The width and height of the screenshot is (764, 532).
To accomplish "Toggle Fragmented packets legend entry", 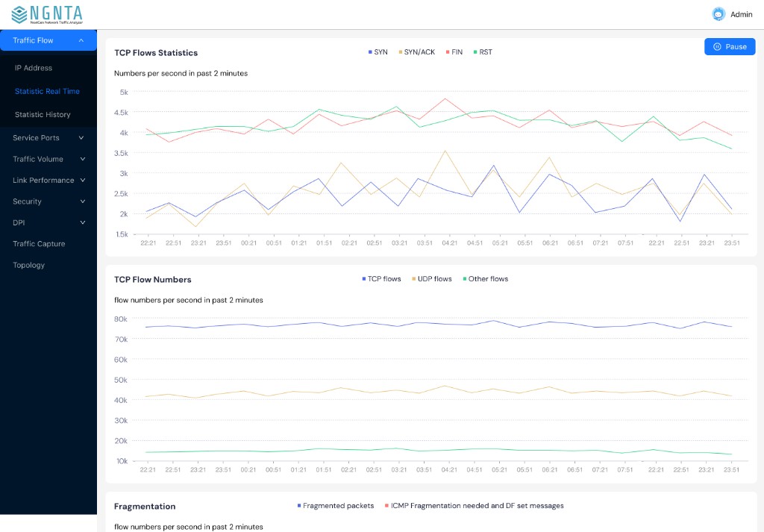I will click(x=336, y=506).
